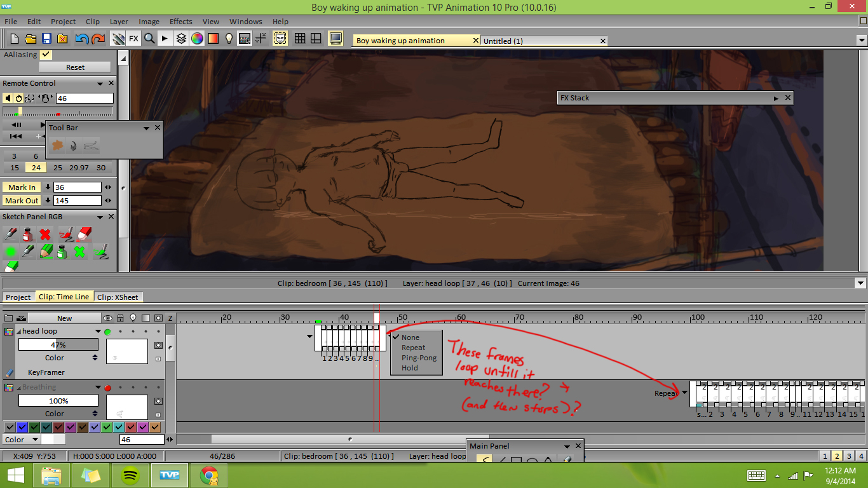This screenshot has height=488, width=868.
Task: Toggle the light table bulb icon
Action: (x=229, y=39)
